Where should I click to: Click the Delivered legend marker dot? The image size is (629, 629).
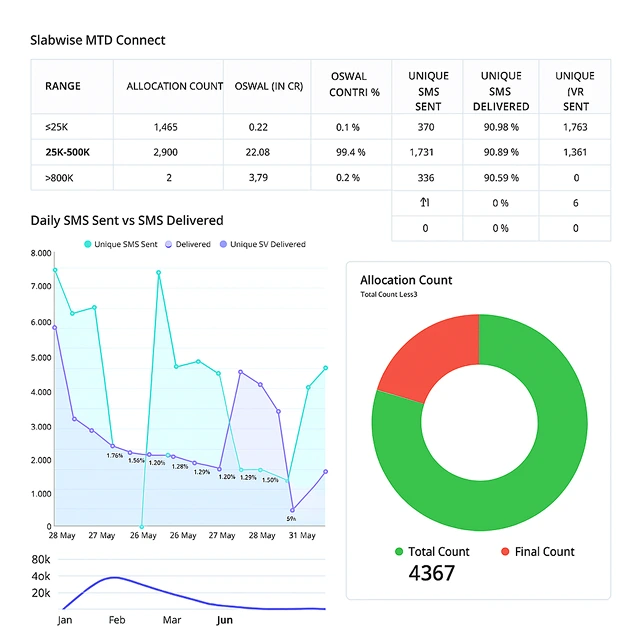(167, 244)
